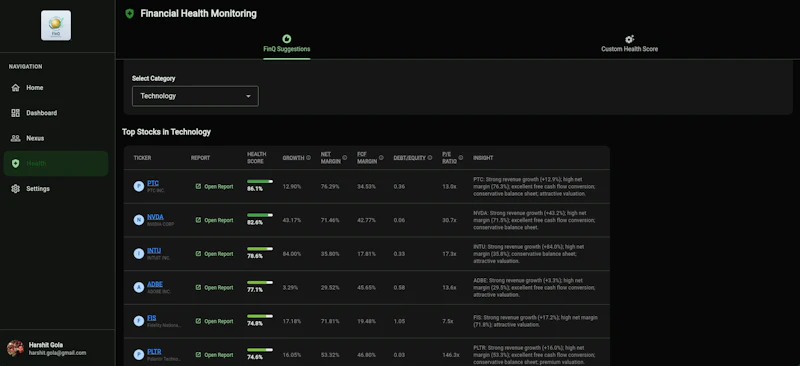
Task: Click the FinQ logo in sidebar
Action: click(x=56, y=26)
